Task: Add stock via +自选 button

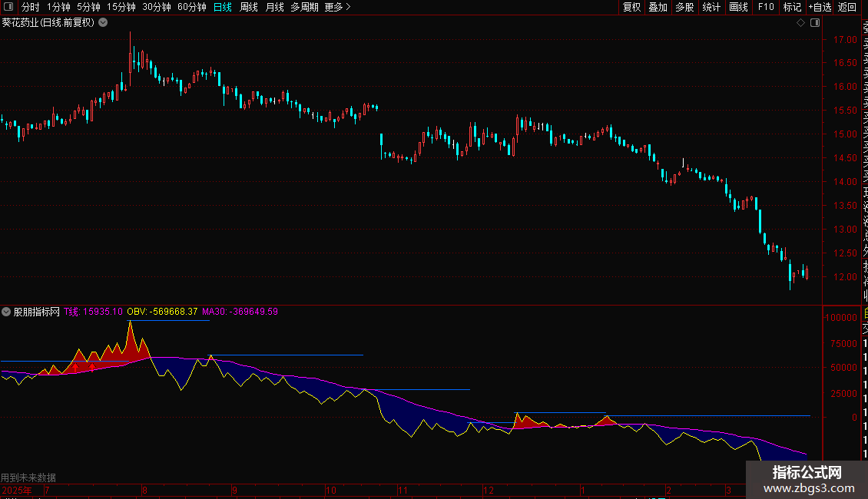Action: tap(819, 7)
